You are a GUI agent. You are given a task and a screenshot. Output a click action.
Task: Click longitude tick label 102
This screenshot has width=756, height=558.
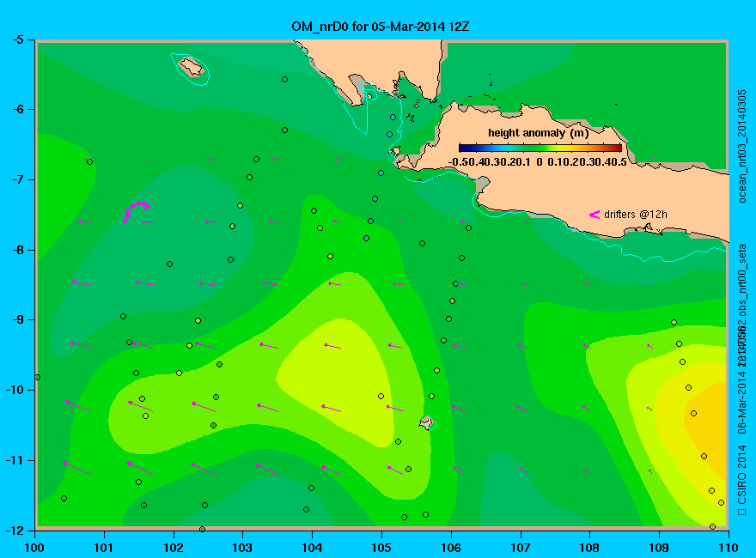coord(173,548)
